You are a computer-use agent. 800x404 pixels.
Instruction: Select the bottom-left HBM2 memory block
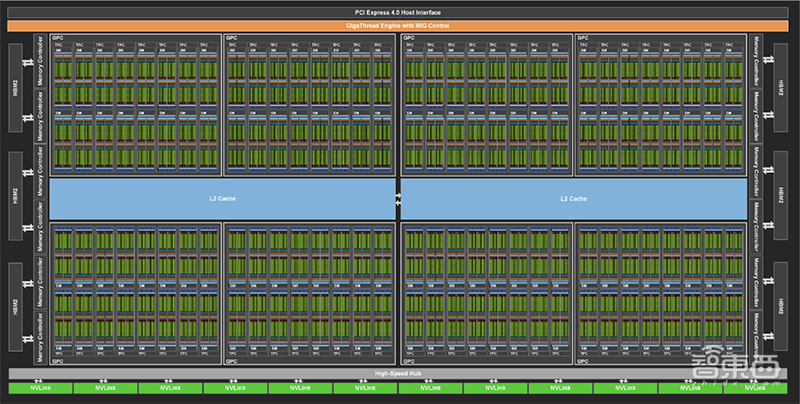click(16, 305)
